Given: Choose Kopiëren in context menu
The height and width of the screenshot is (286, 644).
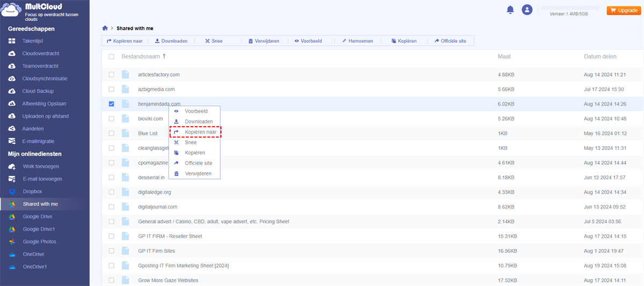Looking at the screenshot, I should [195, 153].
